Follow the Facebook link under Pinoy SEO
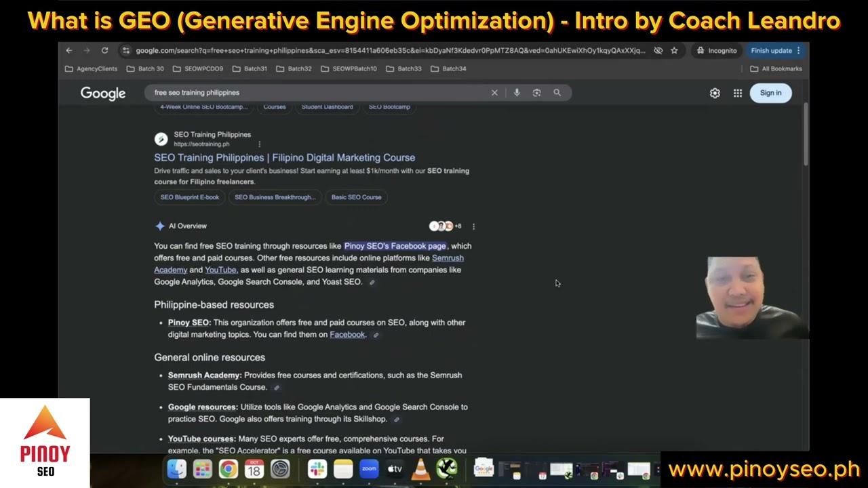Image resolution: width=868 pixels, height=488 pixels. point(347,334)
